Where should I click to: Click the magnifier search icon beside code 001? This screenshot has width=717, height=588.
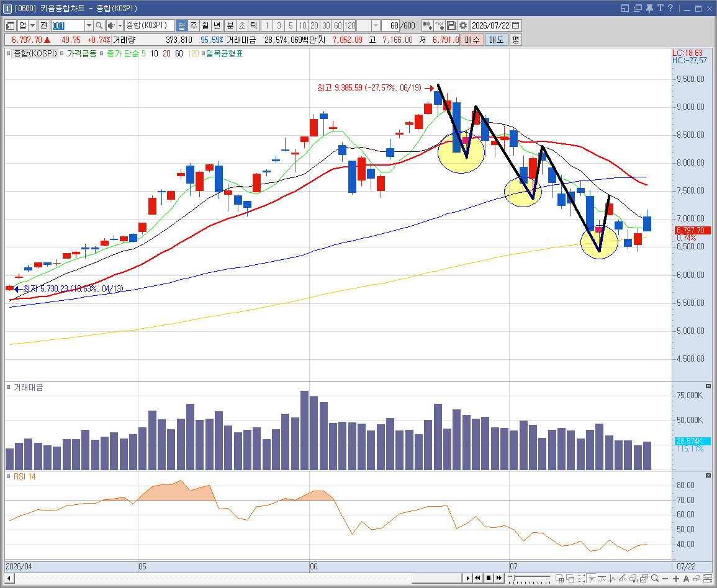click(99, 25)
